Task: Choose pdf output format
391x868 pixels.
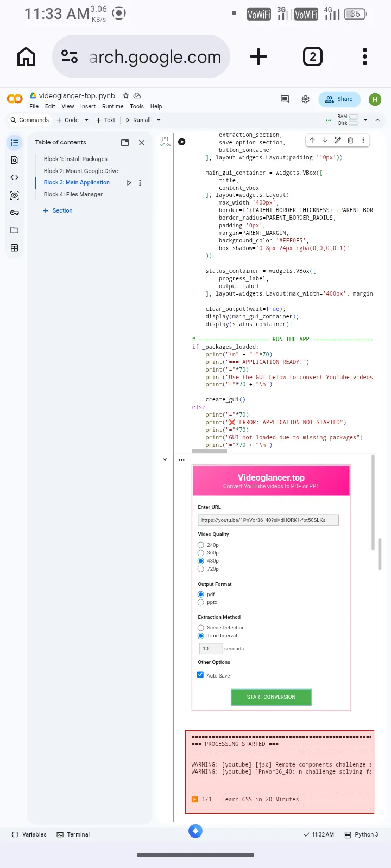Action: [201, 595]
